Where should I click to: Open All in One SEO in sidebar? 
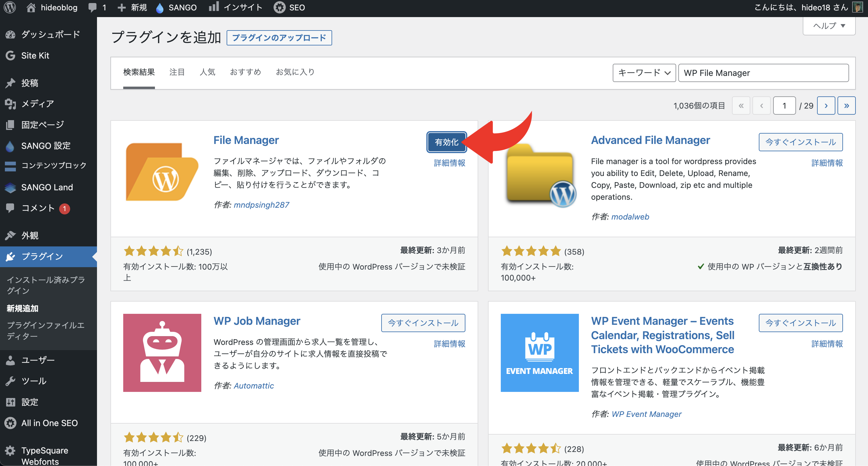pos(48,423)
